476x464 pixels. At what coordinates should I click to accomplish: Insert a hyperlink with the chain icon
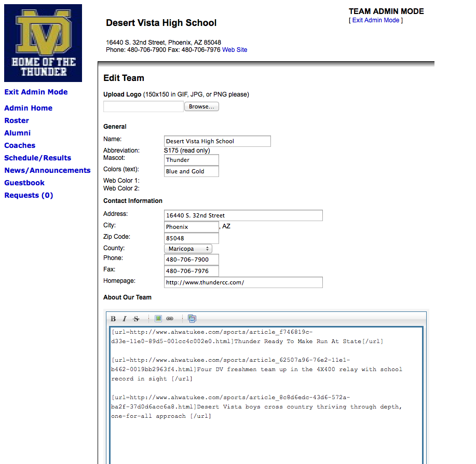[x=170, y=319]
